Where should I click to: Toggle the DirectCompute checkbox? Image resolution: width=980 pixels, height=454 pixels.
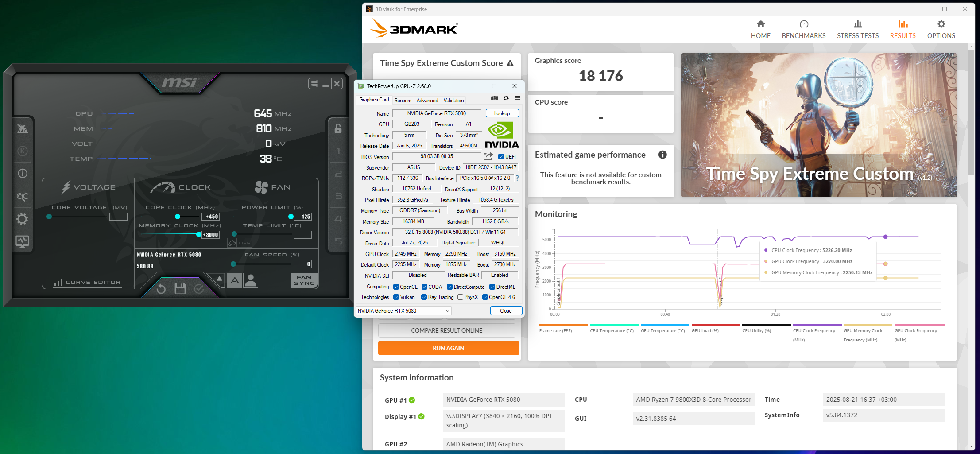[449, 287]
